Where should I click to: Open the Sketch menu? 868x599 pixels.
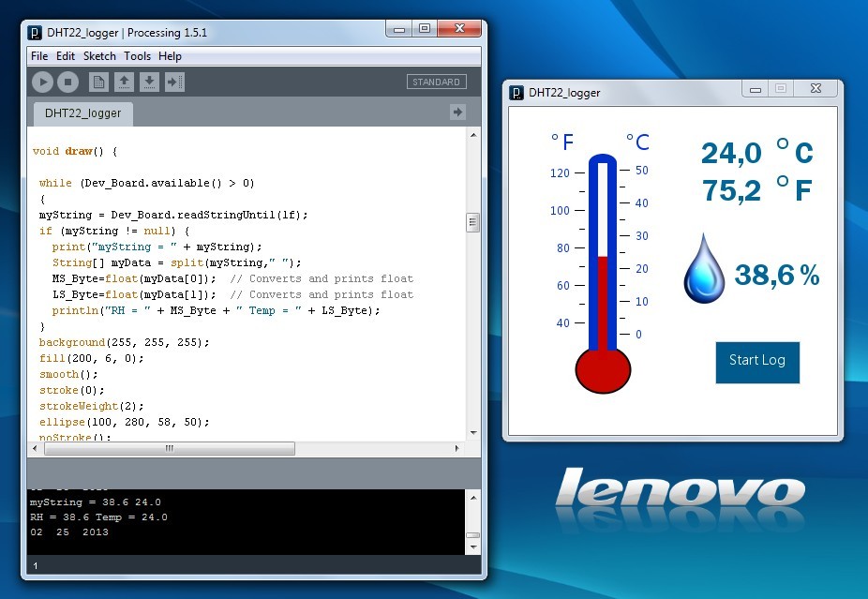point(99,56)
